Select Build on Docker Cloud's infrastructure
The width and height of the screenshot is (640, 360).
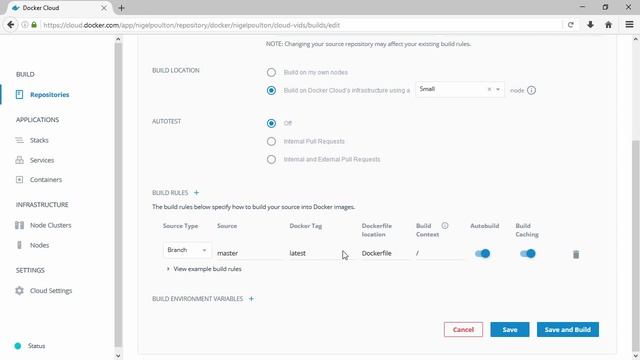[271, 90]
